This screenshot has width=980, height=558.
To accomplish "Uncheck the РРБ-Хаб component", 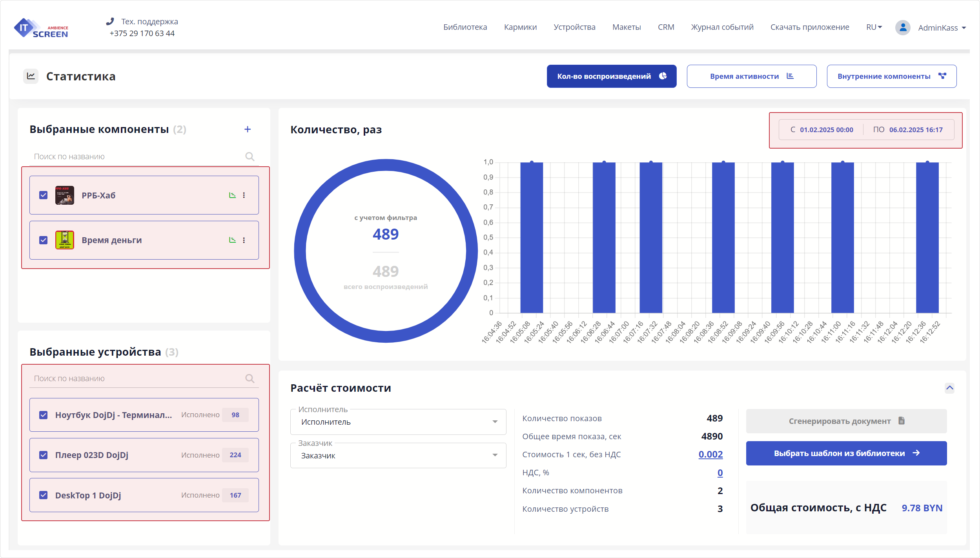I will coord(43,195).
